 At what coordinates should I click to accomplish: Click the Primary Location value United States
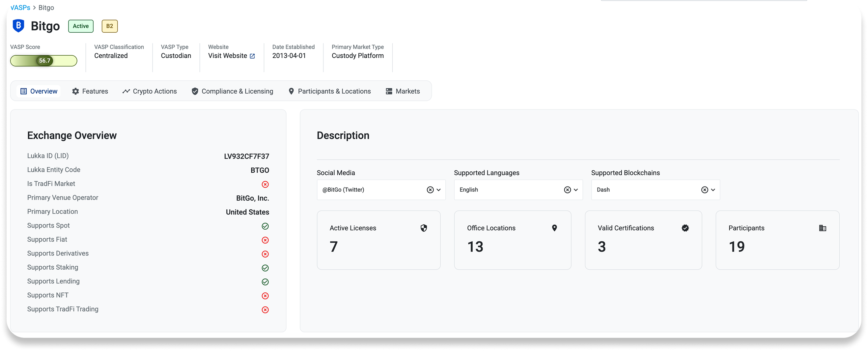pyautogui.click(x=248, y=213)
